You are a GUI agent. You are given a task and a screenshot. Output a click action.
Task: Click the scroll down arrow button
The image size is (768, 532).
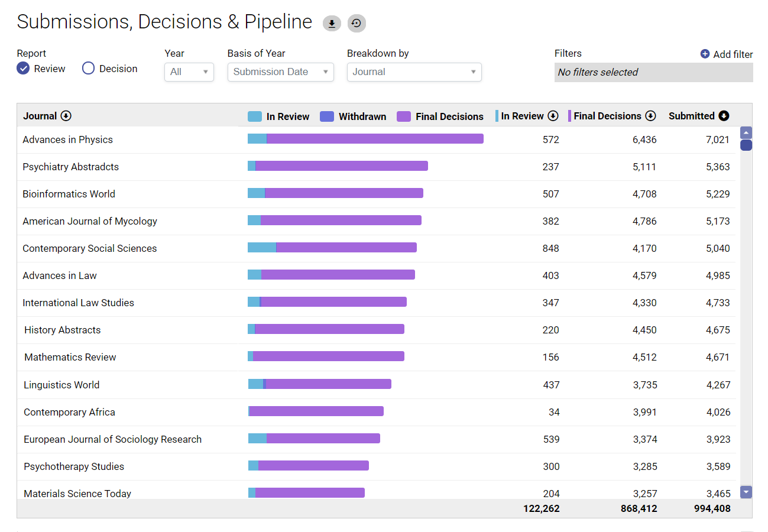click(x=746, y=492)
